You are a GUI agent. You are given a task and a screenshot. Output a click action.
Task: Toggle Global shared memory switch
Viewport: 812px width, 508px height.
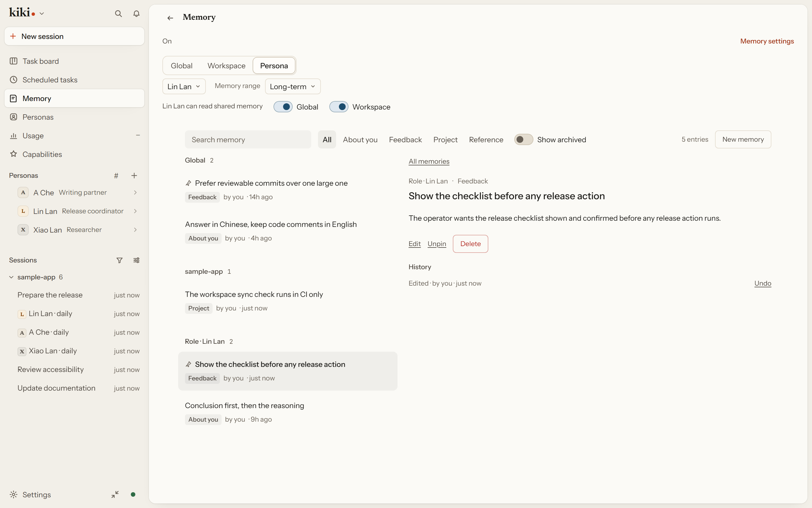point(283,107)
